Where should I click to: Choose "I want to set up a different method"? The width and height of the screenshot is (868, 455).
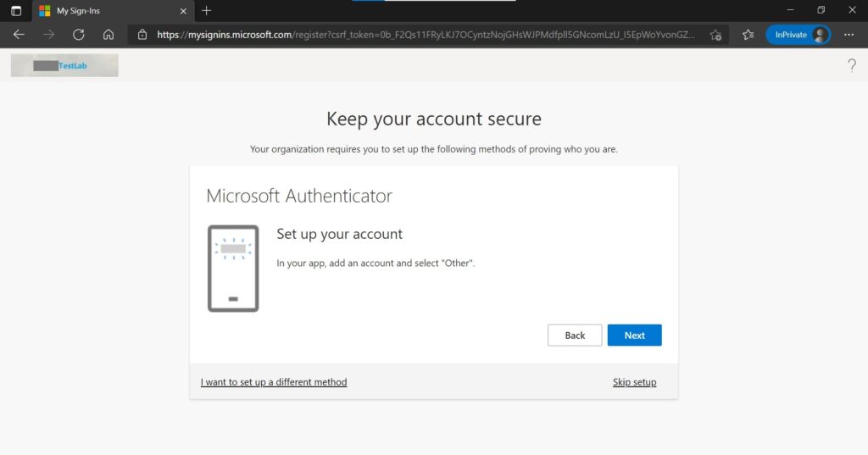[x=274, y=382]
